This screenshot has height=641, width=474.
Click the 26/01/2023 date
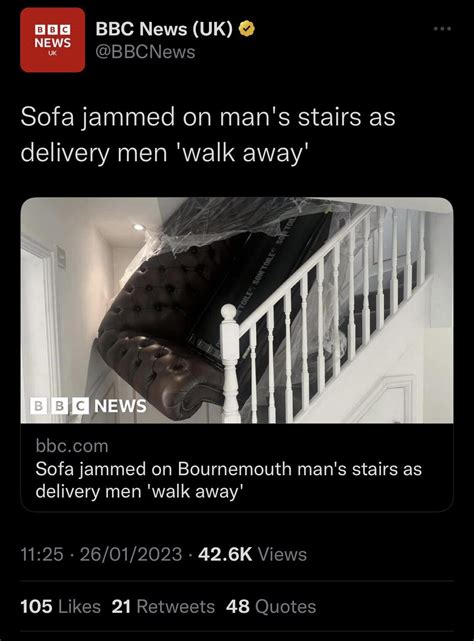pyautogui.click(x=131, y=555)
